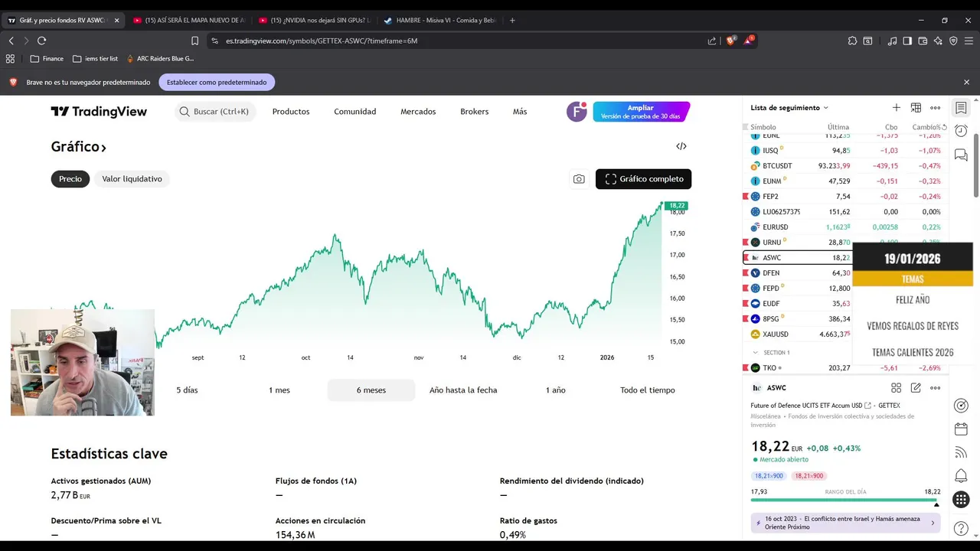Expand the 16 oct 2023 news banner
Image resolution: width=980 pixels, height=551 pixels.
coord(846,523)
